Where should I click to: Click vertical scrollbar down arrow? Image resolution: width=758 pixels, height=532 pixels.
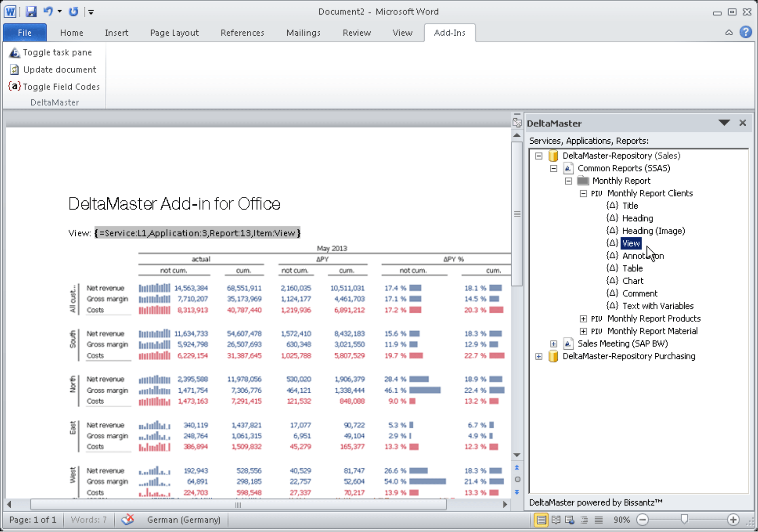[517, 455]
